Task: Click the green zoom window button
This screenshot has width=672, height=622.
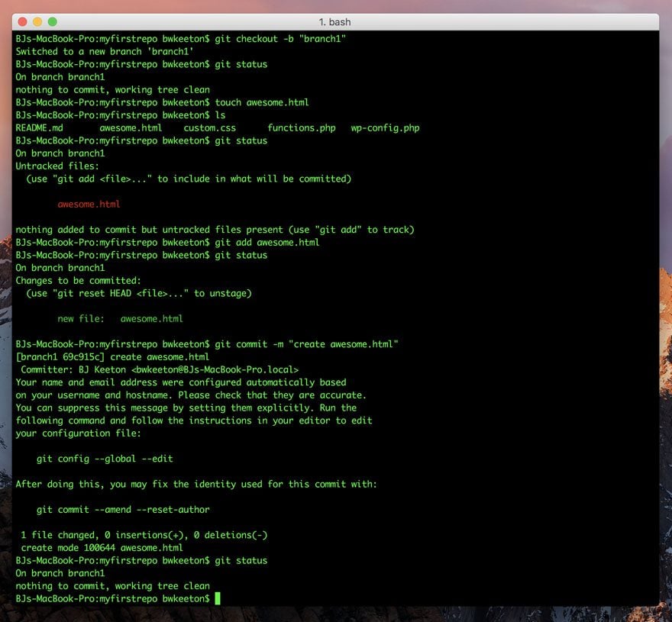Action: 52,22
